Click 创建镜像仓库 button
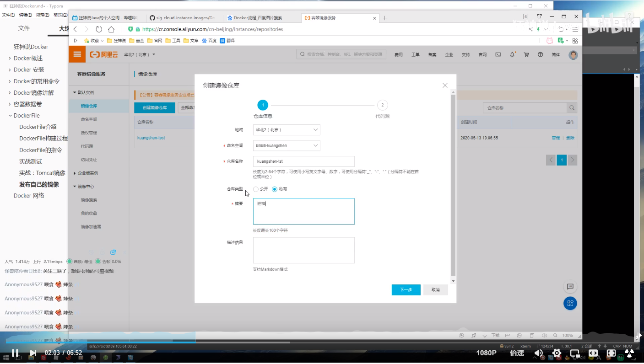The width and height of the screenshot is (644, 364). coord(155,108)
